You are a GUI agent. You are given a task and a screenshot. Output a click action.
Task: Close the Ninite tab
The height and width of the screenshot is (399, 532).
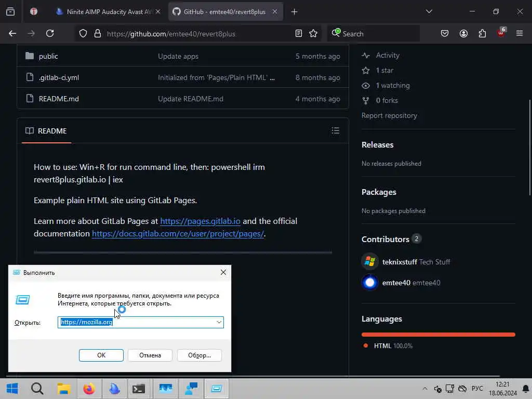click(158, 11)
